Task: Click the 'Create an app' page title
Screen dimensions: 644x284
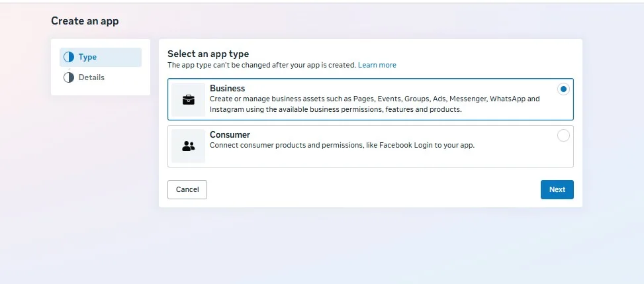Action: (85, 21)
